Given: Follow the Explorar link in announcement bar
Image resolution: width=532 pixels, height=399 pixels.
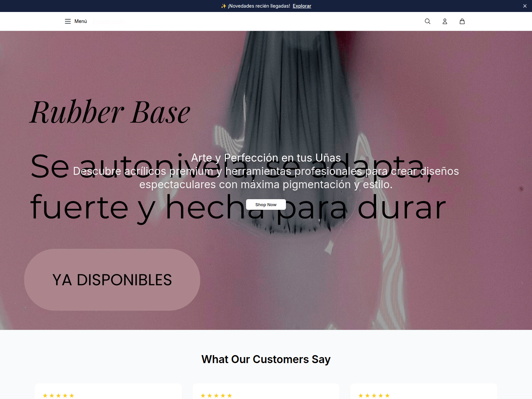Looking at the screenshot, I should click(302, 6).
